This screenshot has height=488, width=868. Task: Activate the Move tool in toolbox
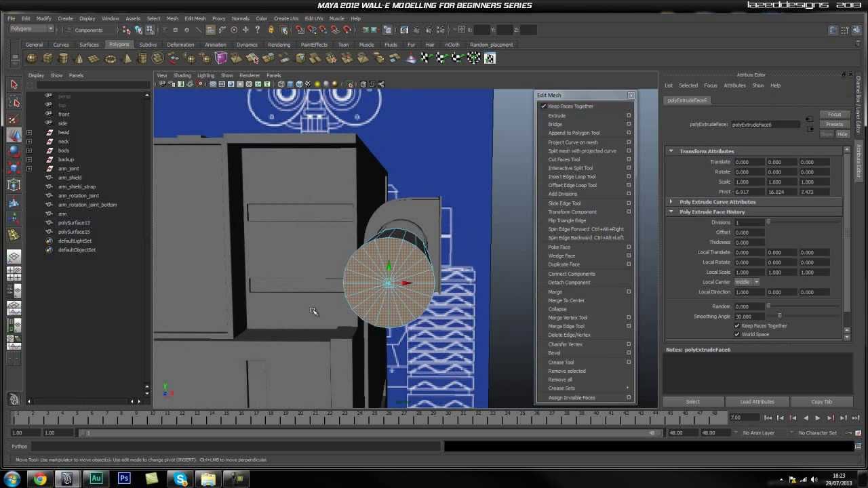click(14, 135)
